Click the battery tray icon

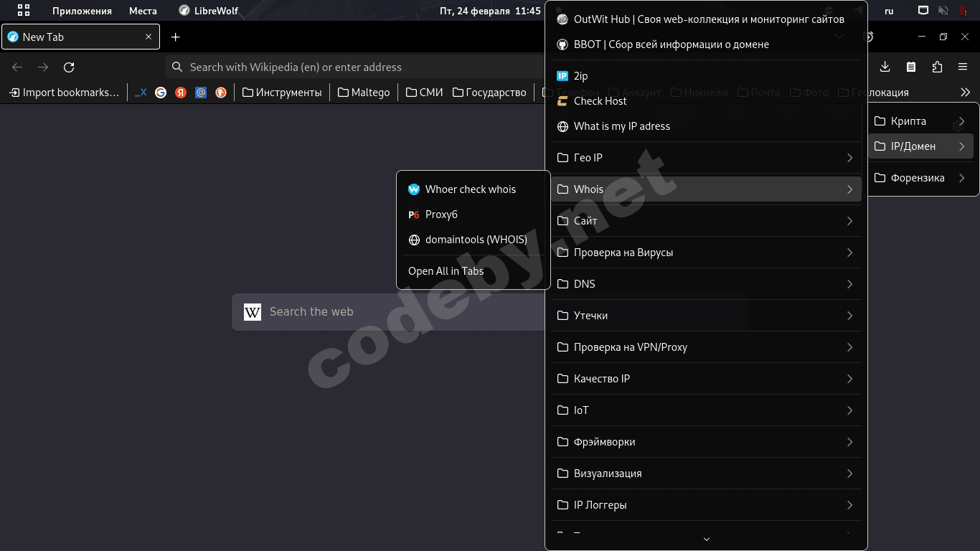(x=962, y=11)
